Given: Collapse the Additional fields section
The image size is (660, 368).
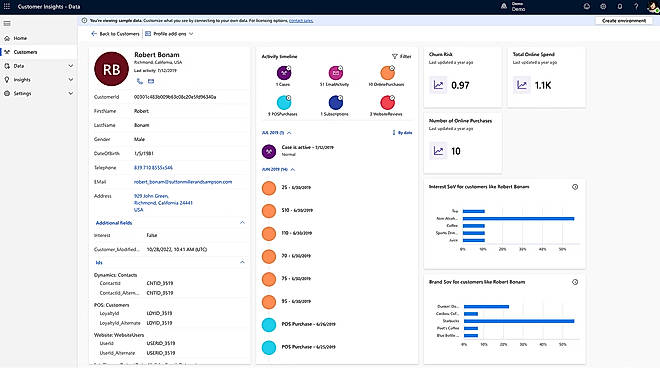Looking at the screenshot, I should (242, 223).
